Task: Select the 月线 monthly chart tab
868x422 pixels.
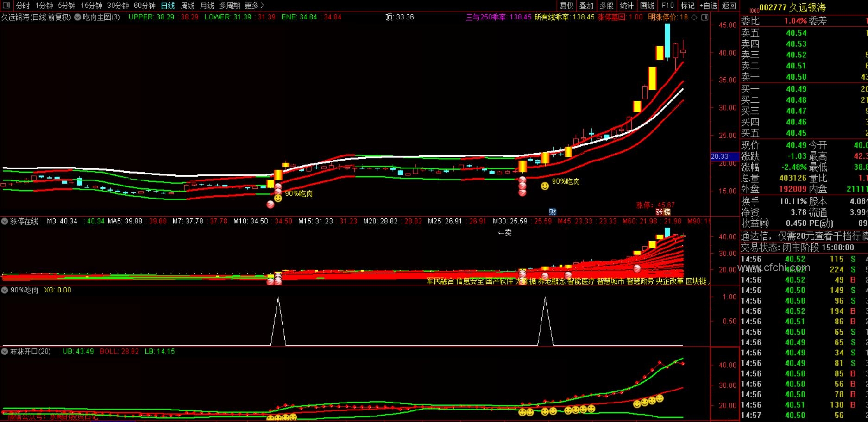Action: coord(207,6)
